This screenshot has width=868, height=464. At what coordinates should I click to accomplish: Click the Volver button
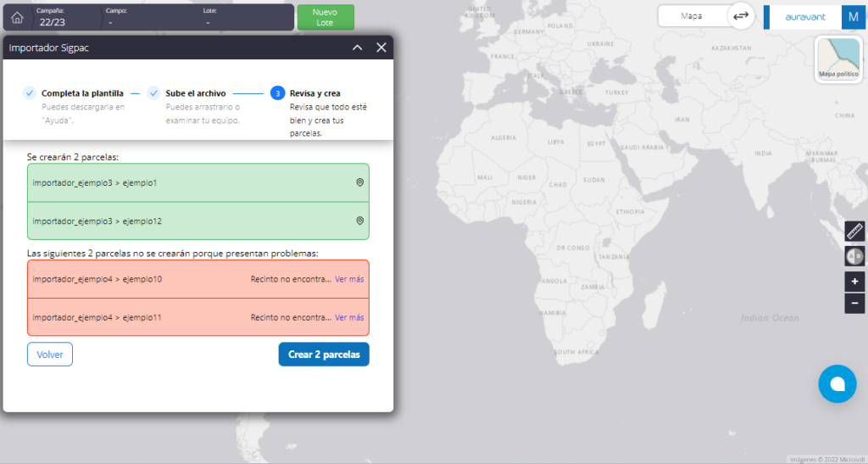[x=50, y=355]
